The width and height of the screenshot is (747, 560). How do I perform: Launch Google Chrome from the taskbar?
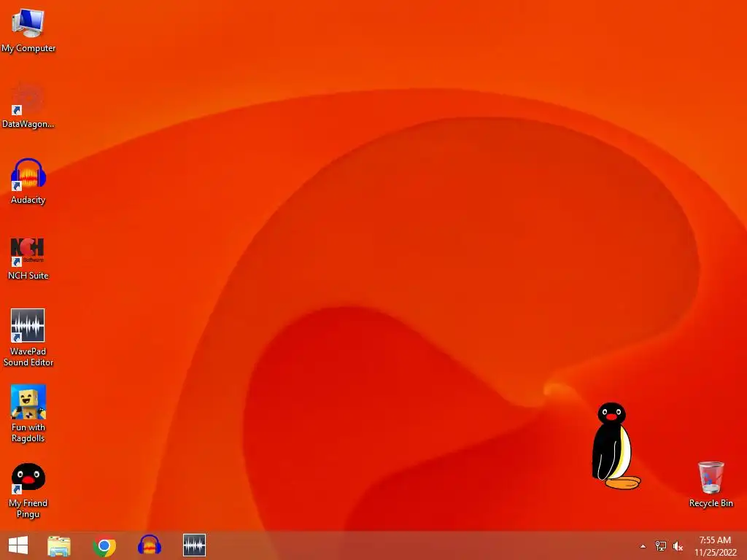click(104, 546)
